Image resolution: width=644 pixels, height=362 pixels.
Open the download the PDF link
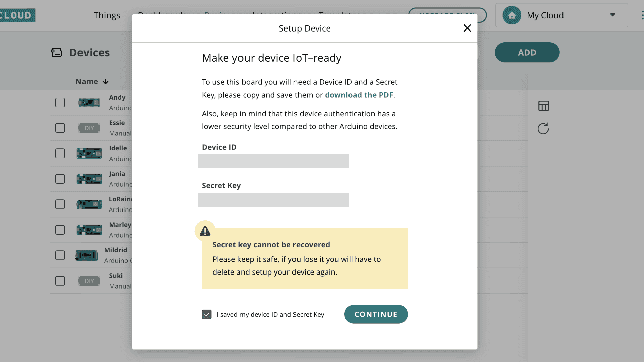[359, 95]
